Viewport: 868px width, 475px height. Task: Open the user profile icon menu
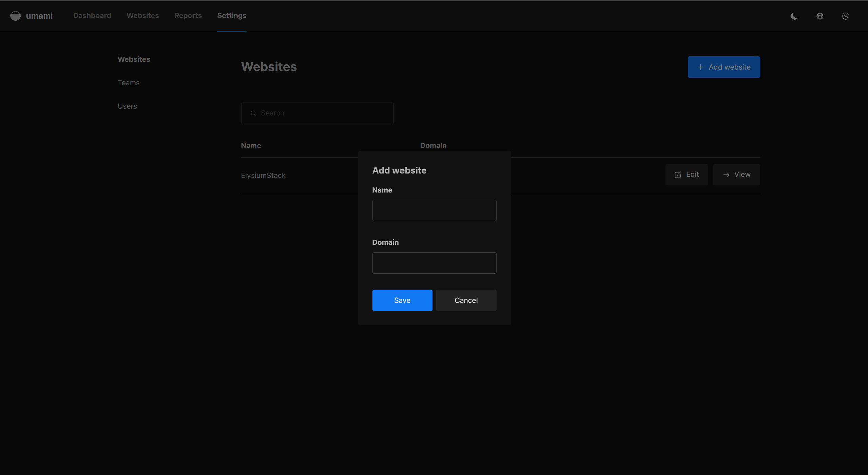846,16
